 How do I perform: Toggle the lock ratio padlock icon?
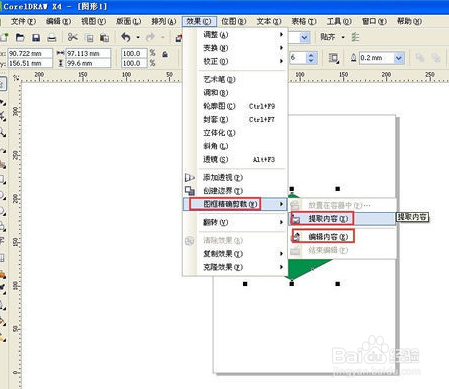[165, 54]
